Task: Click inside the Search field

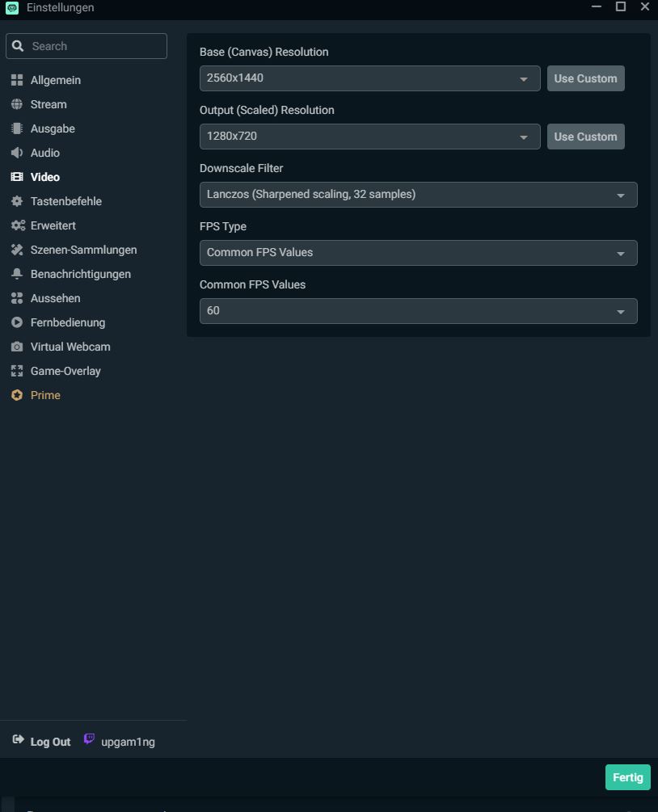Action: (x=86, y=46)
